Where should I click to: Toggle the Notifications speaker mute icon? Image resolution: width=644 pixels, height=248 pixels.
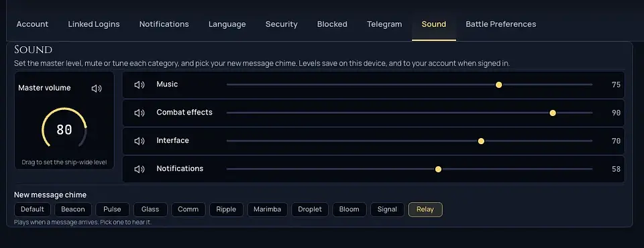click(x=140, y=169)
